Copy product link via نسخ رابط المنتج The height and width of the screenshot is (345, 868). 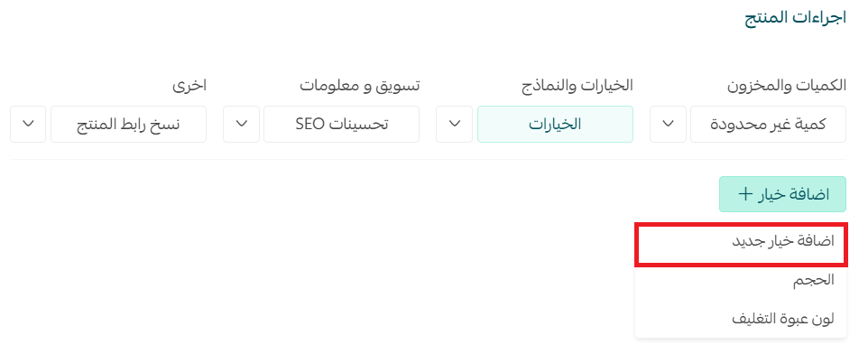point(128,124)
